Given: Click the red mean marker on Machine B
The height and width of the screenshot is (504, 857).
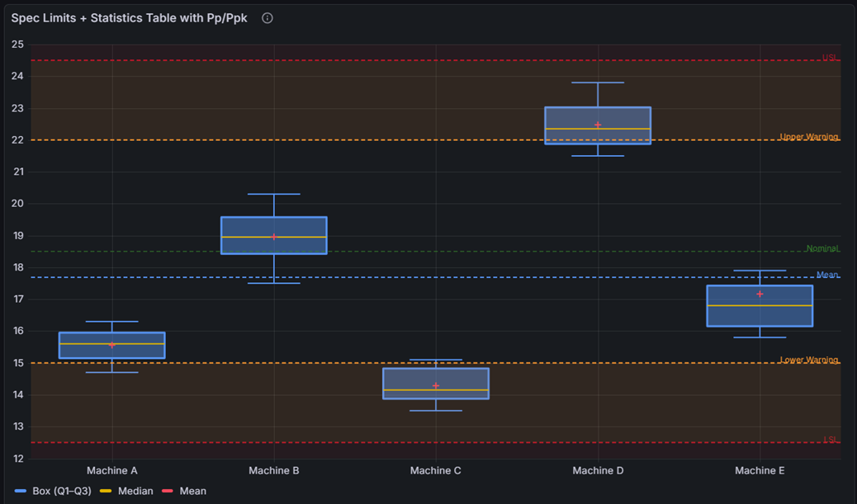Looking at the screenshot, I should [x=274, y=237].
